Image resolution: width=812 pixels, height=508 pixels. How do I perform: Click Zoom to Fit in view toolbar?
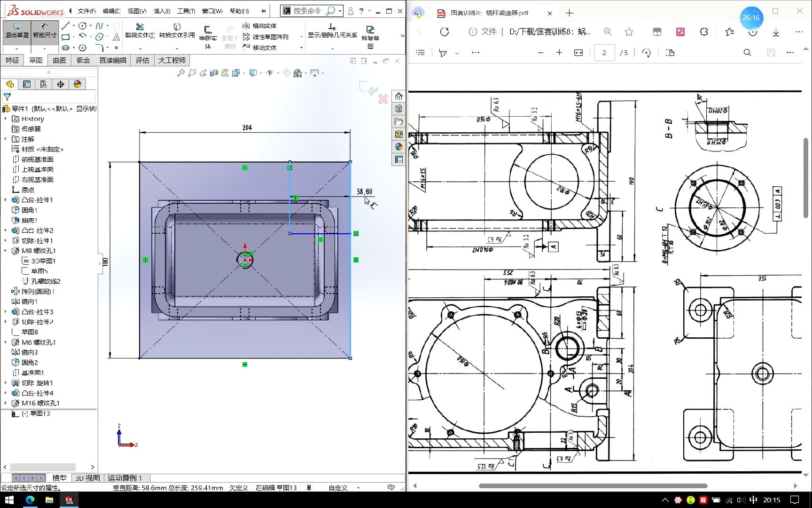coord(180,73)
